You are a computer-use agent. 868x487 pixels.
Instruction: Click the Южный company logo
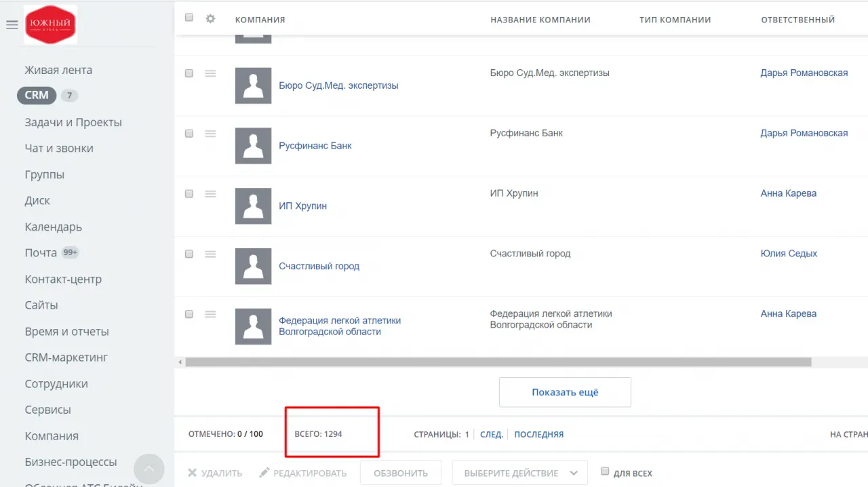(50, 25)
